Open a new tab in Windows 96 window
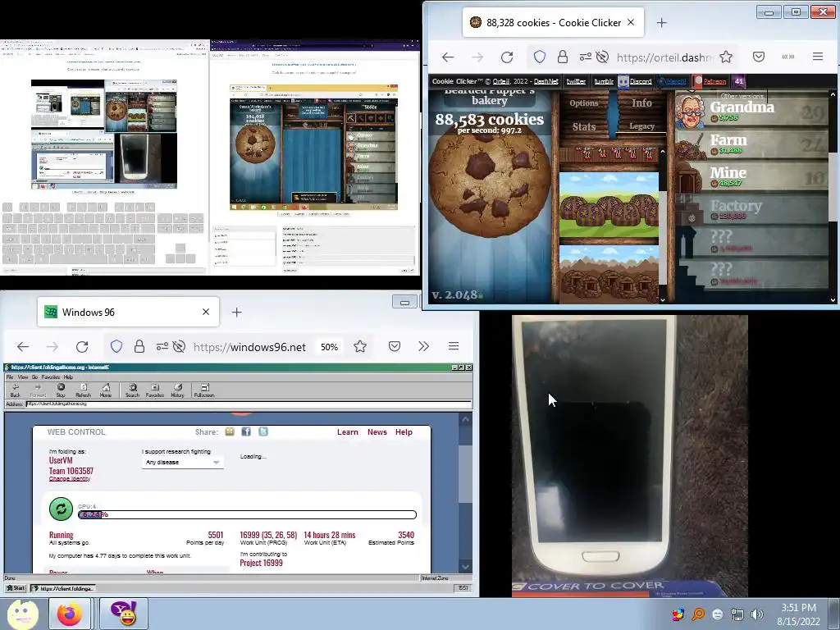Image resolution: width=840 pixels, height=630 pixels. click(x=237, y=312)
